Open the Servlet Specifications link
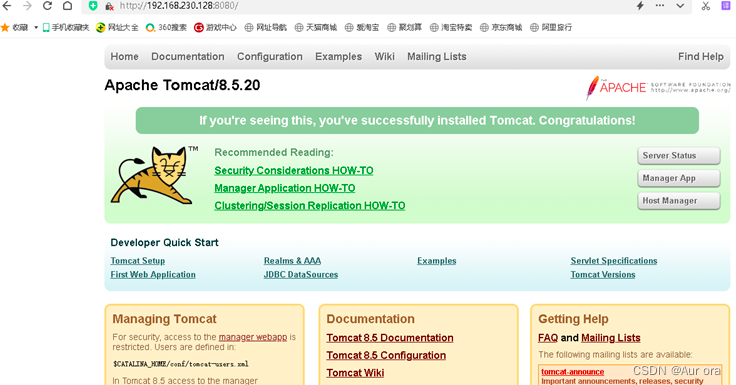 tap(614, 261)
